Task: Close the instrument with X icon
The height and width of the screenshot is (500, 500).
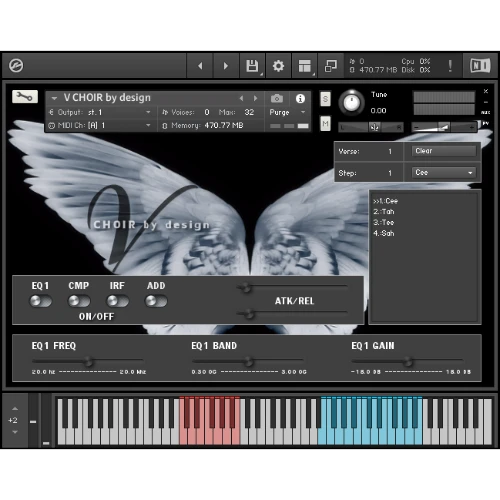Action: click(x=486, y=91)
